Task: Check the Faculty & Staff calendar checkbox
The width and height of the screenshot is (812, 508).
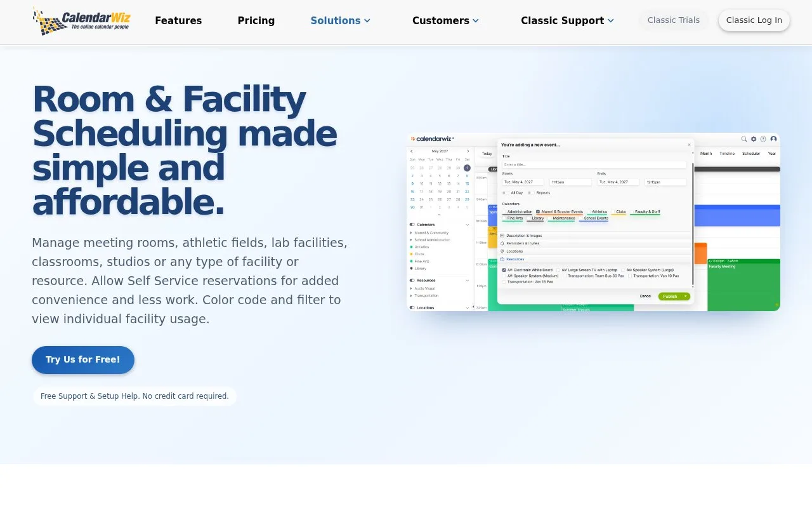Action: click(632, 211)
